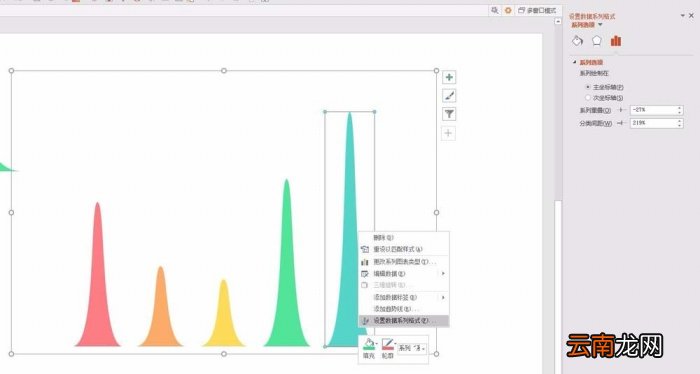Open the 系列 chart element combo box
700x374 pixels.
(x=412, y=348)
